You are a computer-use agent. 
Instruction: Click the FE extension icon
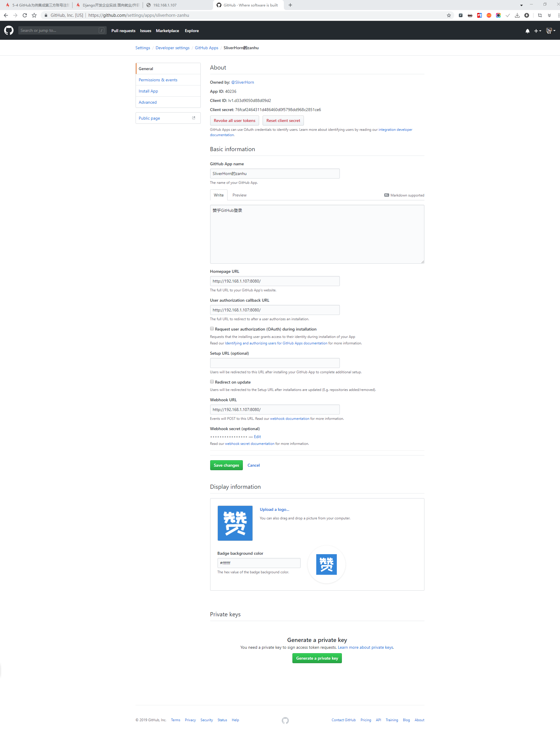click(x=479, y=15)
